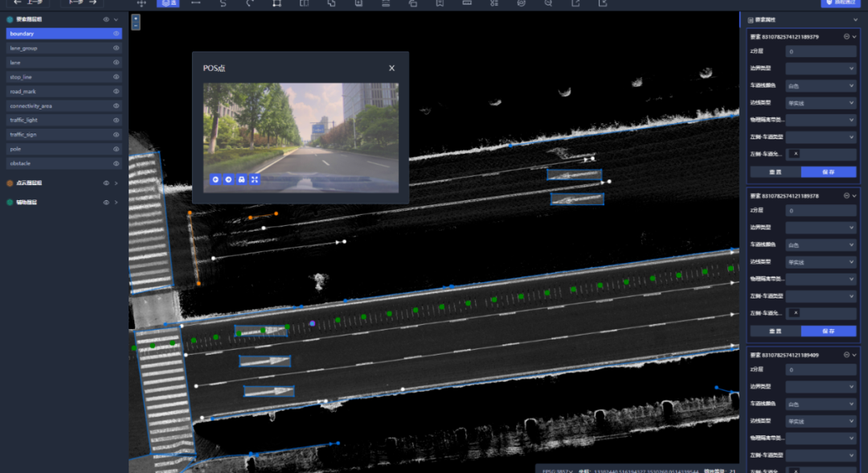Click the highlighted blue layers tool button

click(168, 3)
